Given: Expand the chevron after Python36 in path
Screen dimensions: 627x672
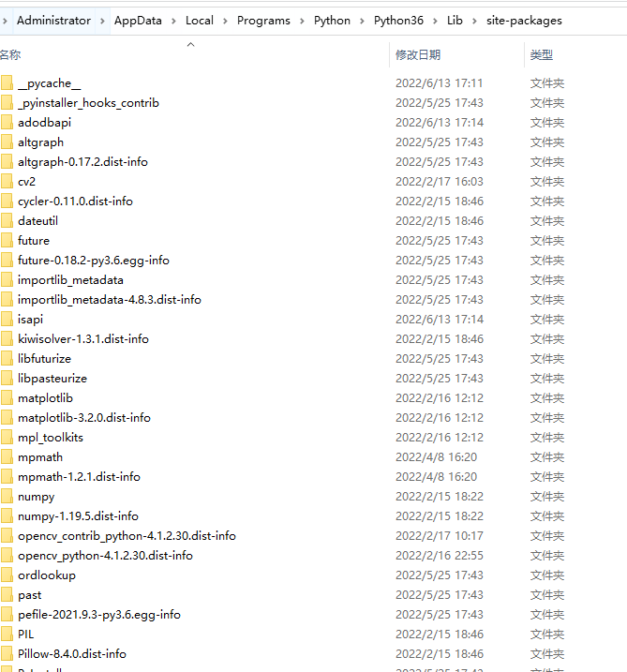Looking at the screenshot, I should coord(436,21).
